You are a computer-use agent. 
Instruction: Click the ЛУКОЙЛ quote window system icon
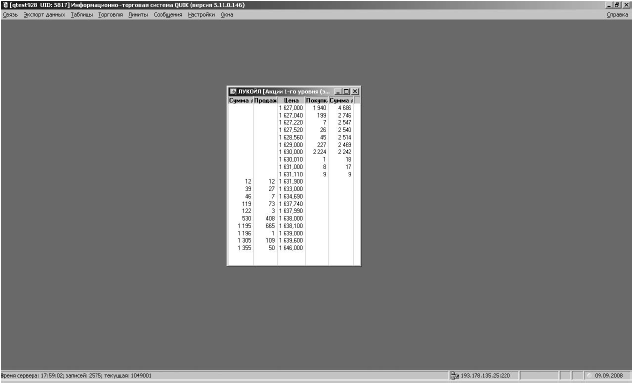pos(233,92)
